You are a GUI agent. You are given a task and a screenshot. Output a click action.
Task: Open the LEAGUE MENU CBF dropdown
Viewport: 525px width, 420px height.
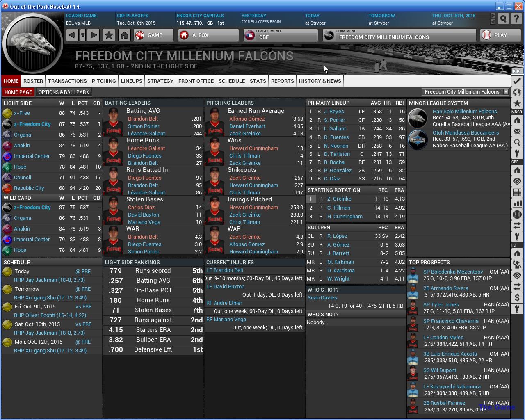[281, 35]
